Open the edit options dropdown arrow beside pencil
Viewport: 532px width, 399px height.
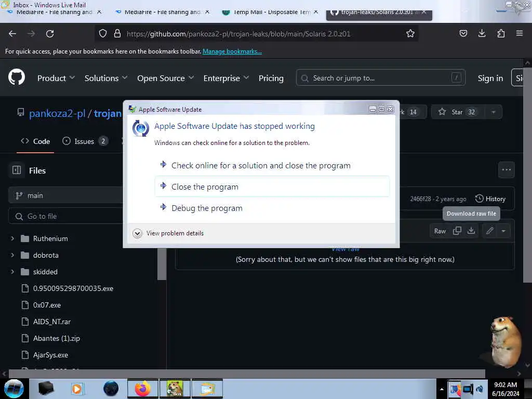[503, 231]
